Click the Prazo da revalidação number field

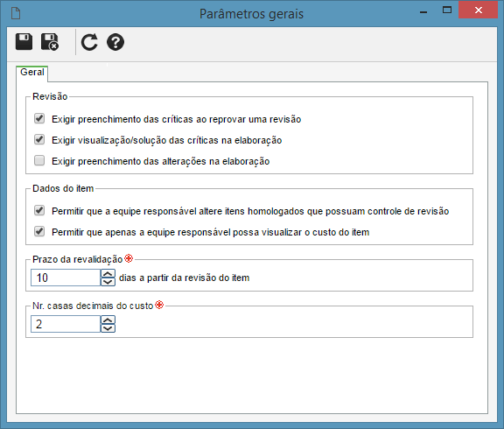click(x=66, y=278)
